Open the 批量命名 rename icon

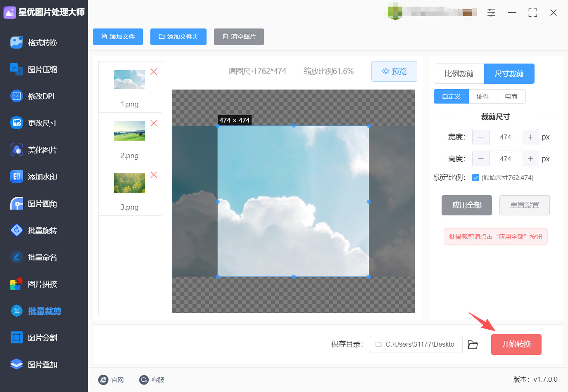17,257
